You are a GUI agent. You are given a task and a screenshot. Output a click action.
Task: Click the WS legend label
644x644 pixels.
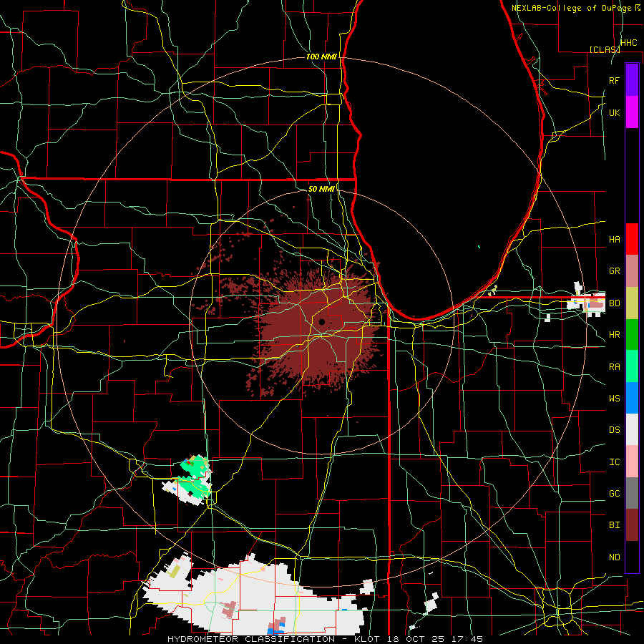click(614, 399)
